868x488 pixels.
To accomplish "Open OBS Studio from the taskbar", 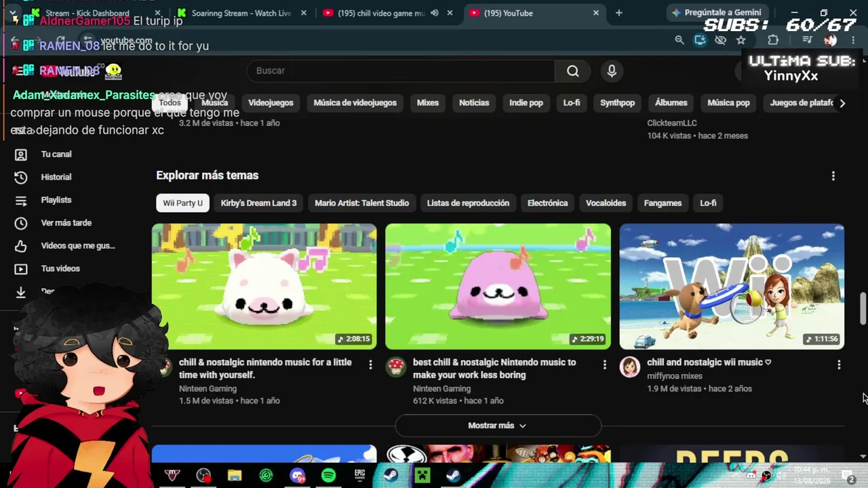I will click(x=203, y=475).
